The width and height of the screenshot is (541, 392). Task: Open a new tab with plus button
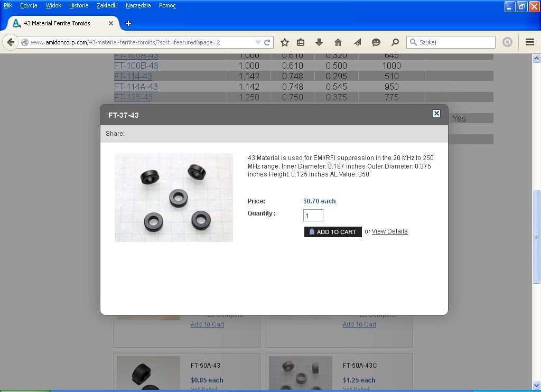click(x=128, y=23)
